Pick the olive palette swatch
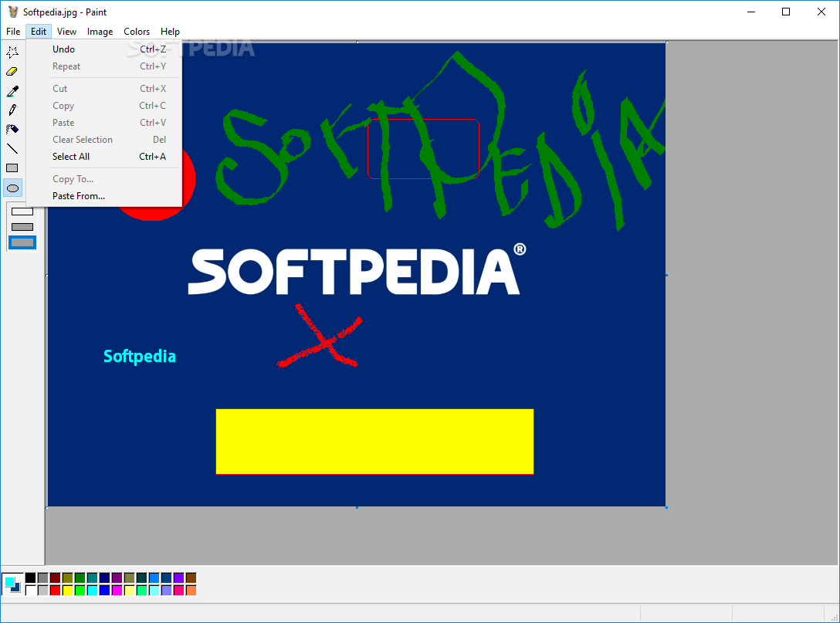 pyautogui.click(x=67, y=577)
